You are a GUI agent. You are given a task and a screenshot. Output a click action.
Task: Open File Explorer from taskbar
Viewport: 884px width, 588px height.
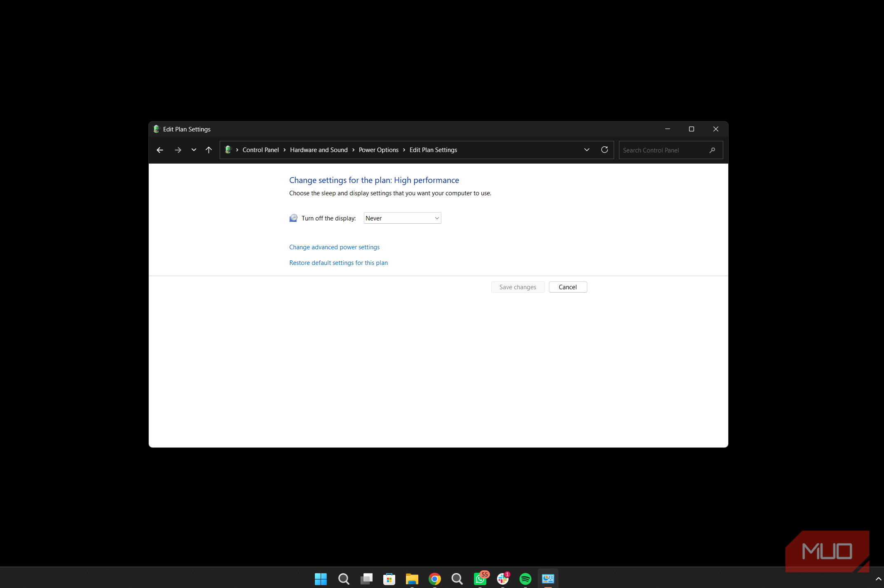[412, 579]
